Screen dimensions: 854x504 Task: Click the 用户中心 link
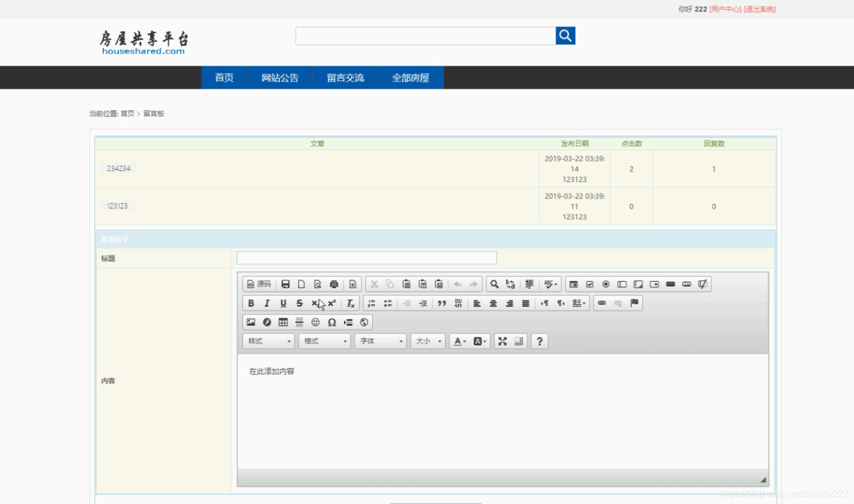pyautogui.click(x=725, y=9)
